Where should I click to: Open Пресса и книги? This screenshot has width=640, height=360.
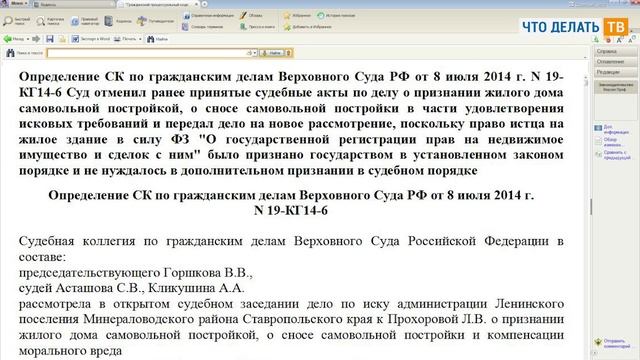(258, 27)
